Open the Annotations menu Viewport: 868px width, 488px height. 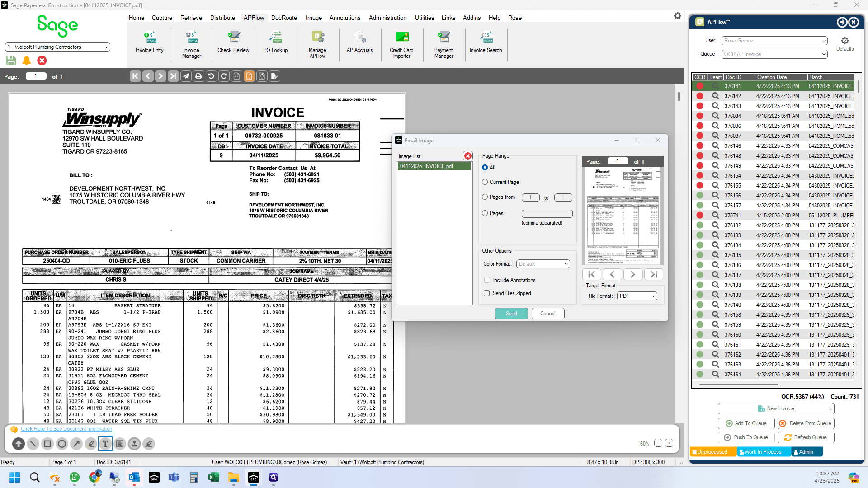point(345,18)
